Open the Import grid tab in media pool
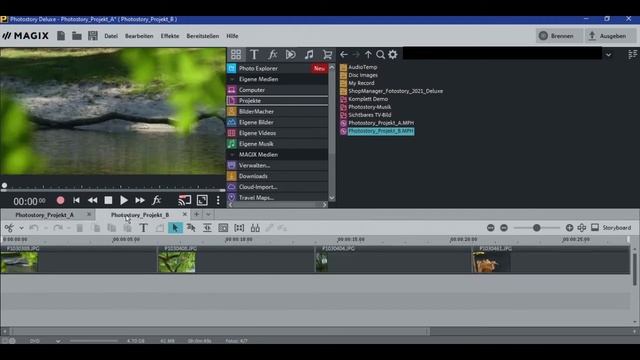 click(x=236, y=54)
